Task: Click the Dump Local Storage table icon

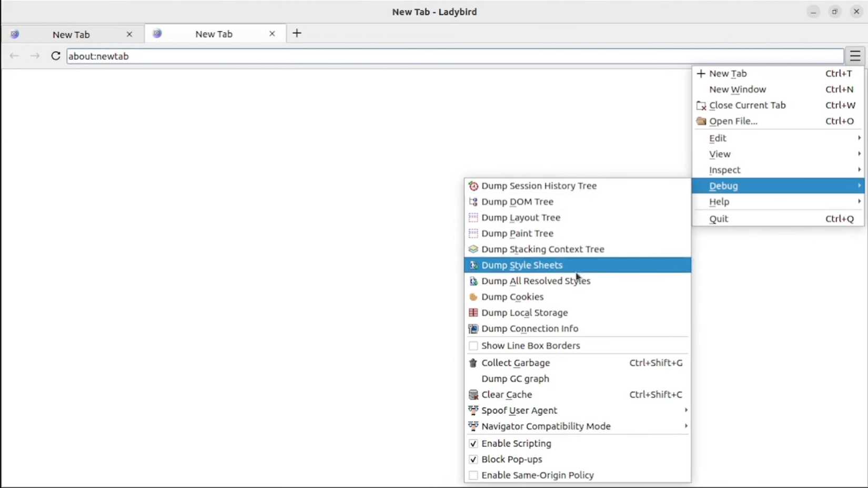Action: (x=473, y=313)
